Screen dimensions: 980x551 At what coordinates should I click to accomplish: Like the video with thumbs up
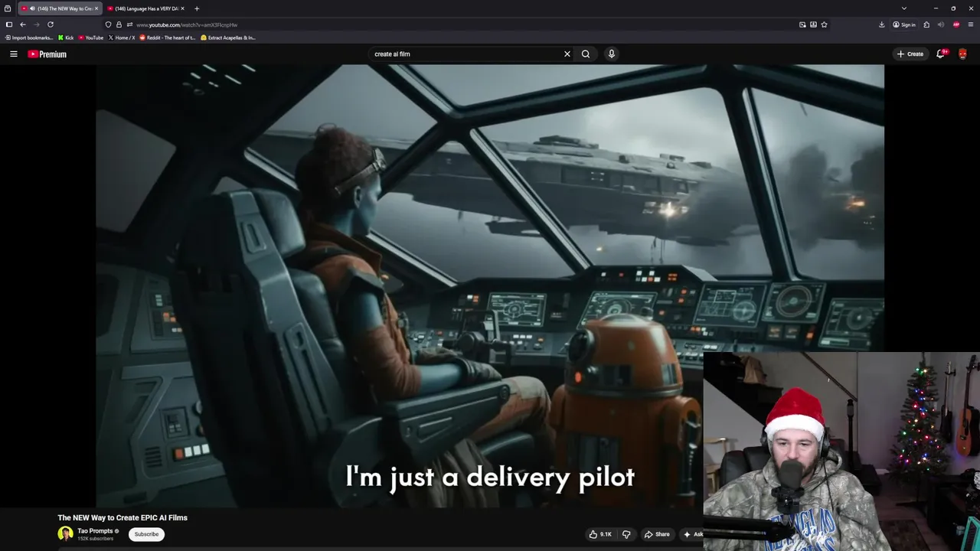coord(600,534)
